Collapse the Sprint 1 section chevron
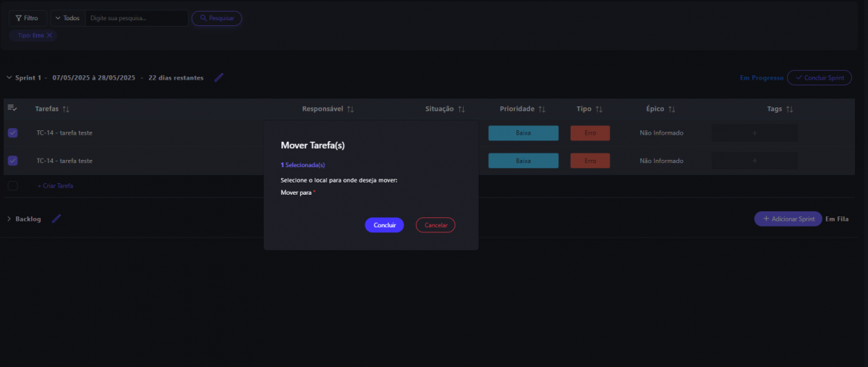 [x=9, y=77]
